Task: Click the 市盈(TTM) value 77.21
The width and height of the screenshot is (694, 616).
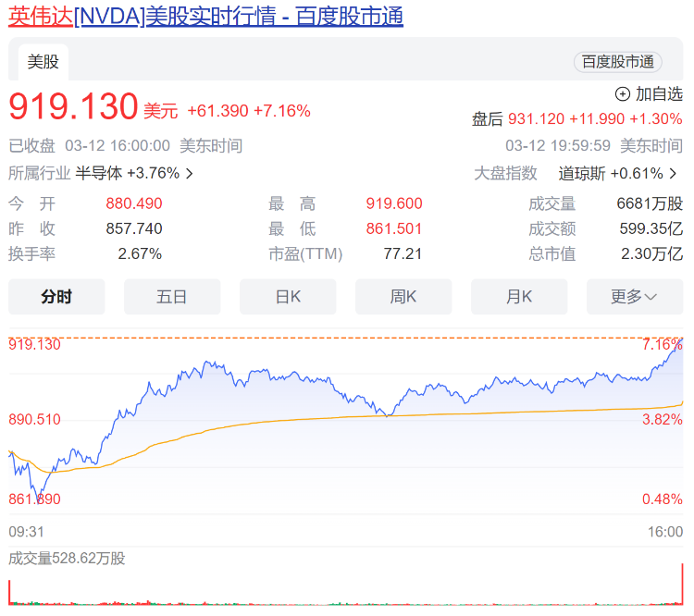Action: tap(403, 254)
